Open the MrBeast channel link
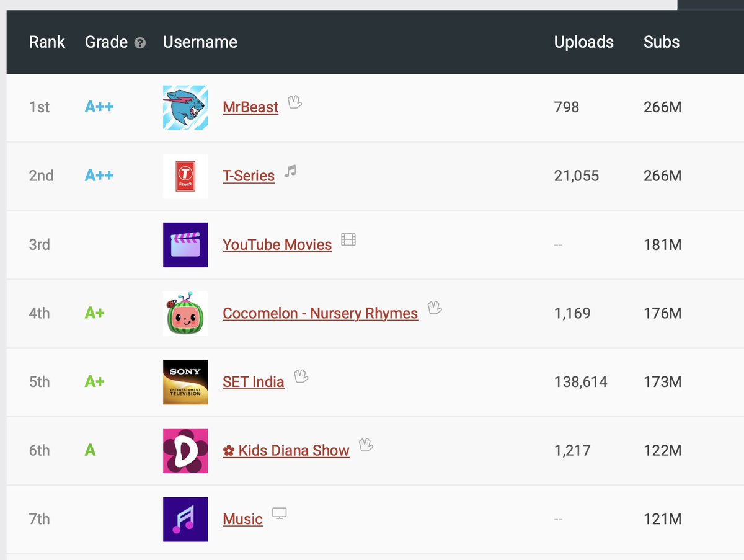Image resolution: width=744 pixels, height=560 pixels. [x=250, y=107]
